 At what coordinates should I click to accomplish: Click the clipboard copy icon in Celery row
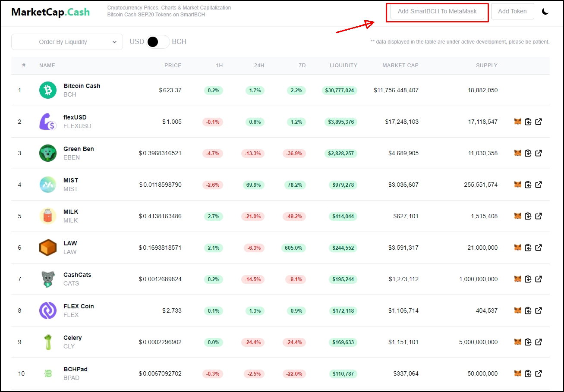[528, 342]
